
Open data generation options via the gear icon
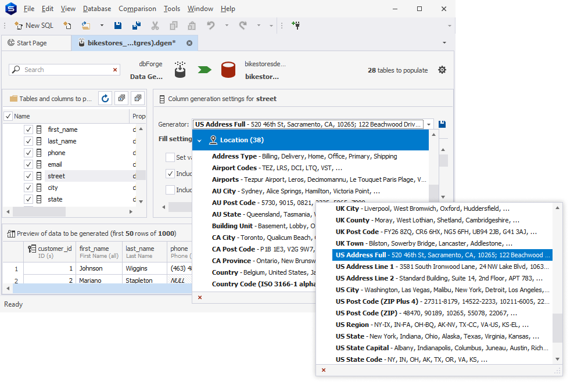[442, 69]
